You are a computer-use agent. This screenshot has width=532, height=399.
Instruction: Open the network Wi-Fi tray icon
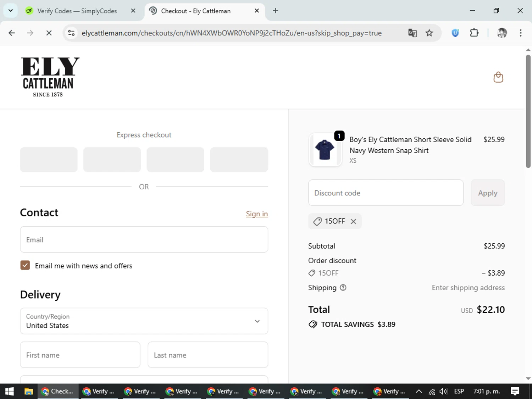coord(432,392)
